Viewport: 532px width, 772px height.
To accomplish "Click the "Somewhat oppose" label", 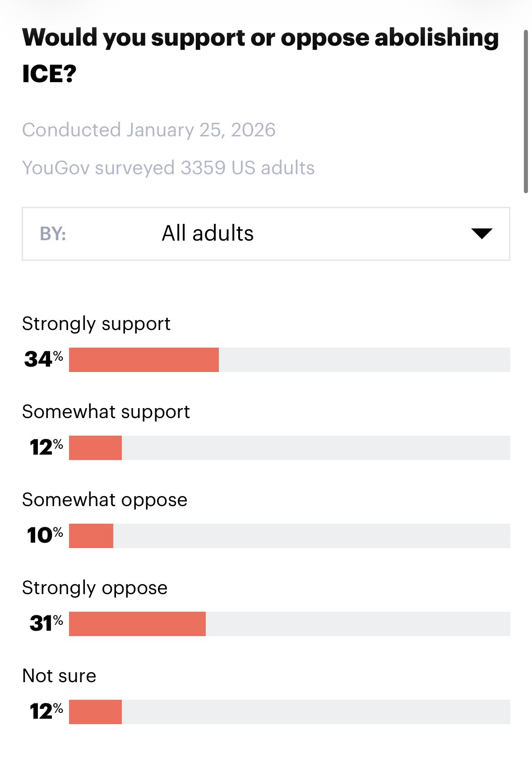I will [105, 500].
